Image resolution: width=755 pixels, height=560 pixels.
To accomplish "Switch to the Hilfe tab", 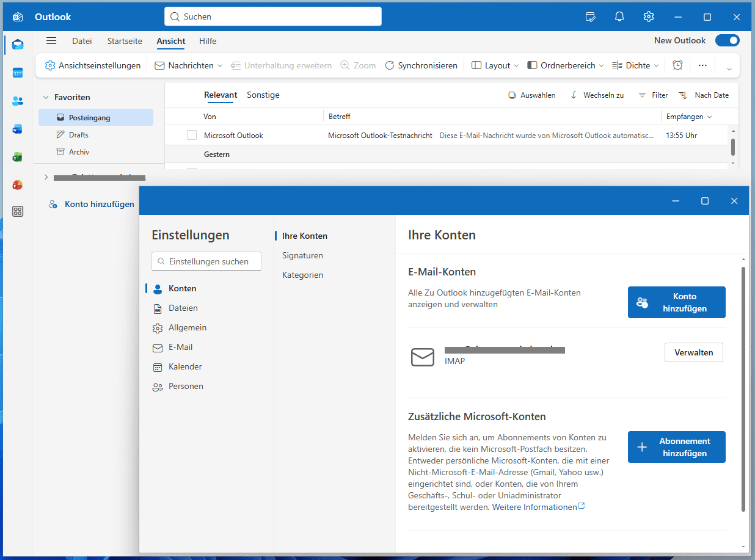I will pos(208,41).
